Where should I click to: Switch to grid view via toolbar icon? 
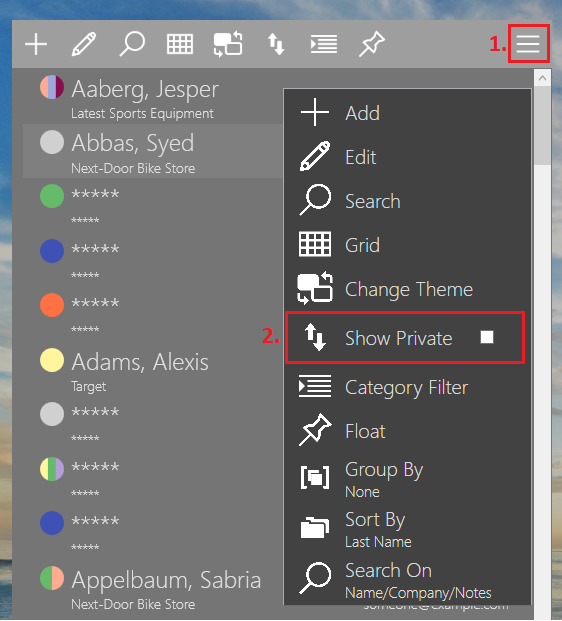(x=180, y=44)
